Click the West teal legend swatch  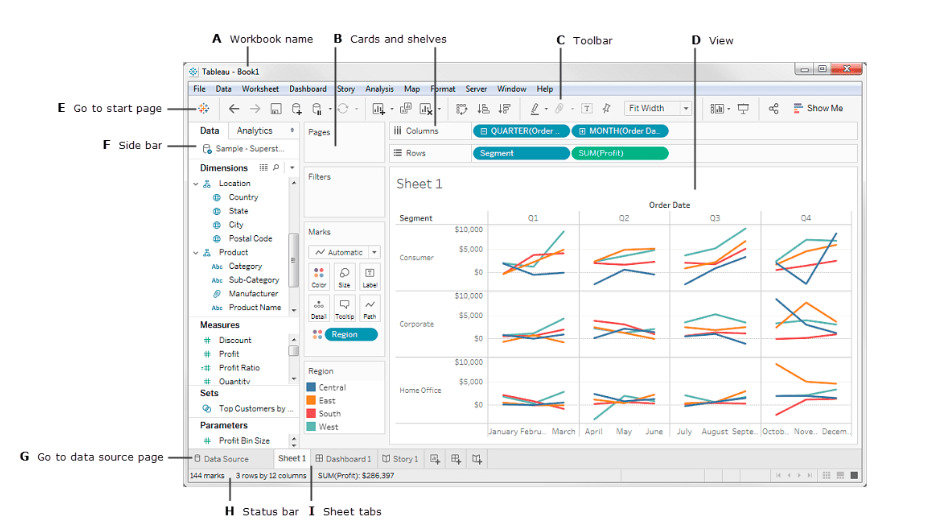coord(311,427)
